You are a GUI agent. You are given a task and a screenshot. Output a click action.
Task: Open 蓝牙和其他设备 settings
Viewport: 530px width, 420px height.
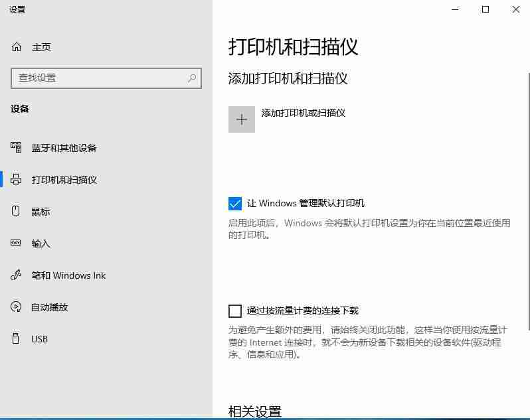tap(64, 147)
